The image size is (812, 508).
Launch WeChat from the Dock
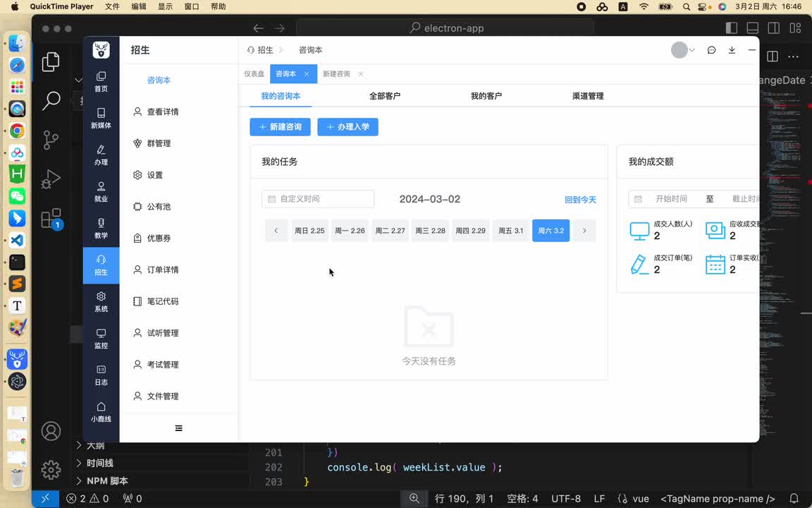(x=17, y=196)
